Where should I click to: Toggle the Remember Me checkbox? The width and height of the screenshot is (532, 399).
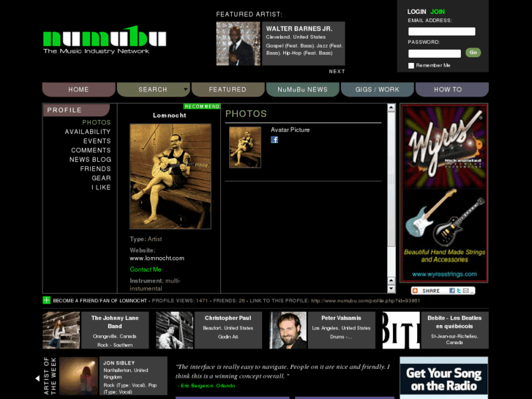(x=411, y=66)
